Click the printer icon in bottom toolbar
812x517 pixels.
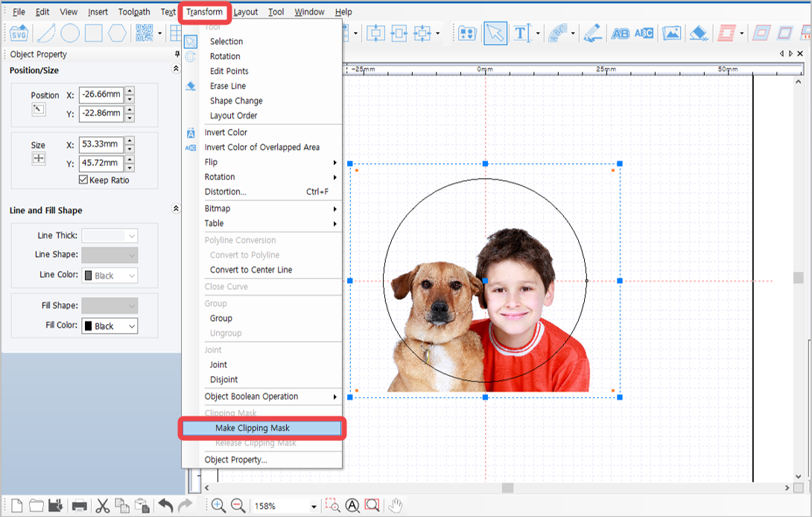[x=79, y=506]
